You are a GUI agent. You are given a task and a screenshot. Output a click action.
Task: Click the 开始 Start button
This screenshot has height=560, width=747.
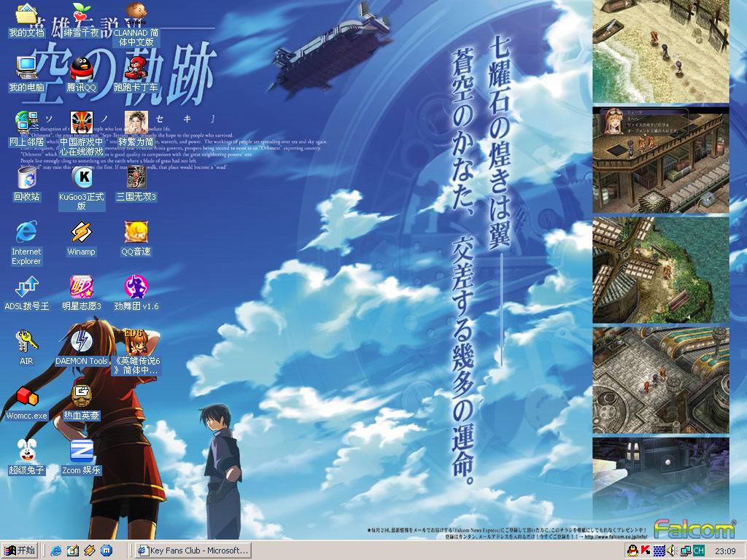pyautogui.click(x=20, y=551)
